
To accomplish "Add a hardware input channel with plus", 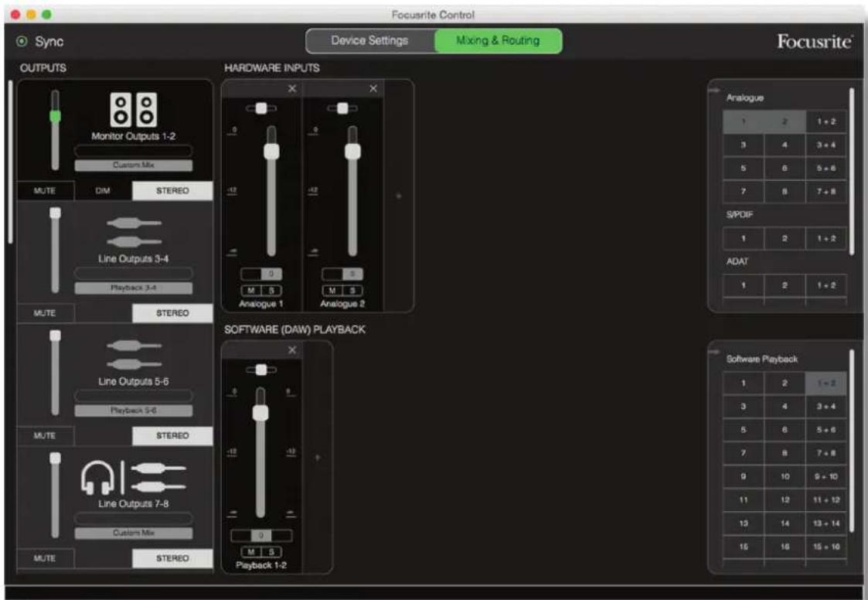I will [x=398, y=196].
